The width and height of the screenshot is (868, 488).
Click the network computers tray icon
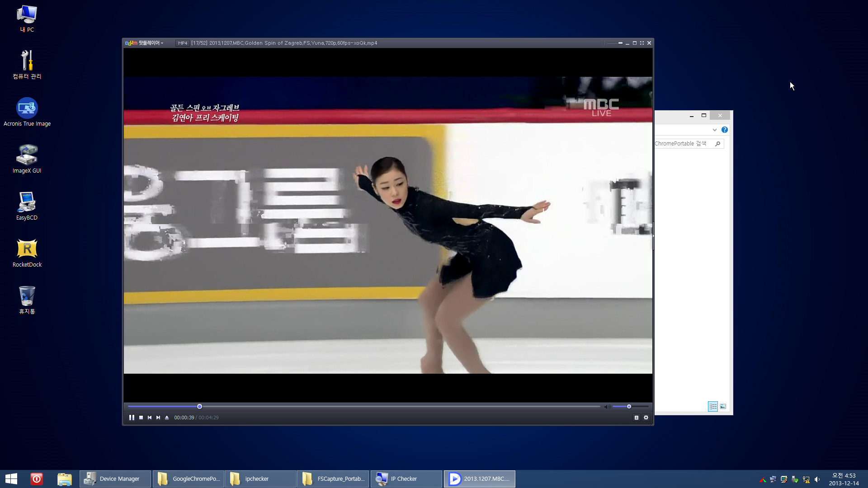[x=773, y=479]
